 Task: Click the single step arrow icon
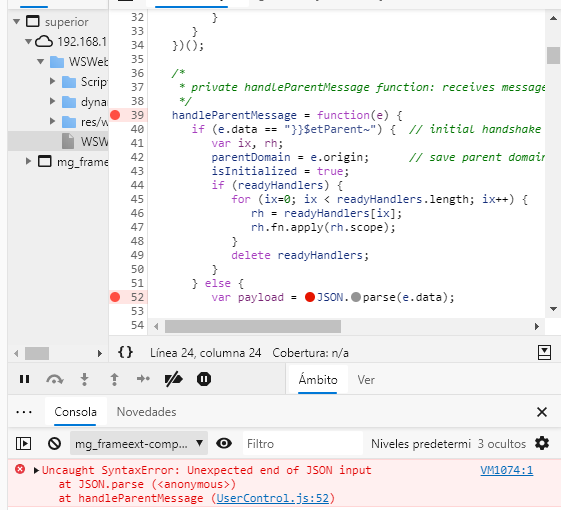tap(143, 379)
